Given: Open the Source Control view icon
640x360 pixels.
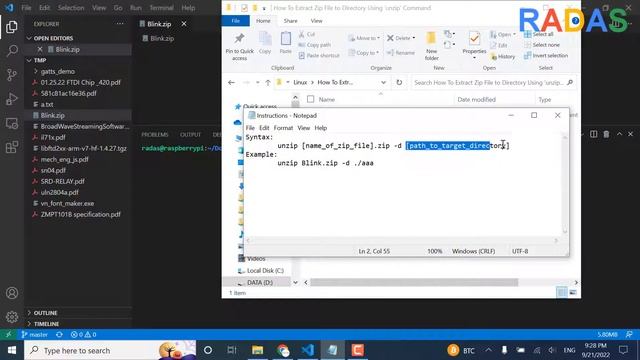Looking at the screenshot, I should point(12,75).
